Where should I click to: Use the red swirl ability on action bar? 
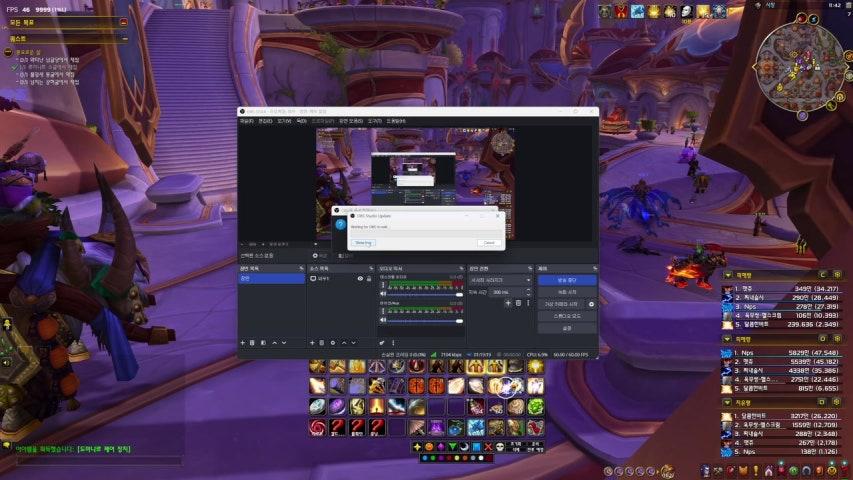pos(318,427)
